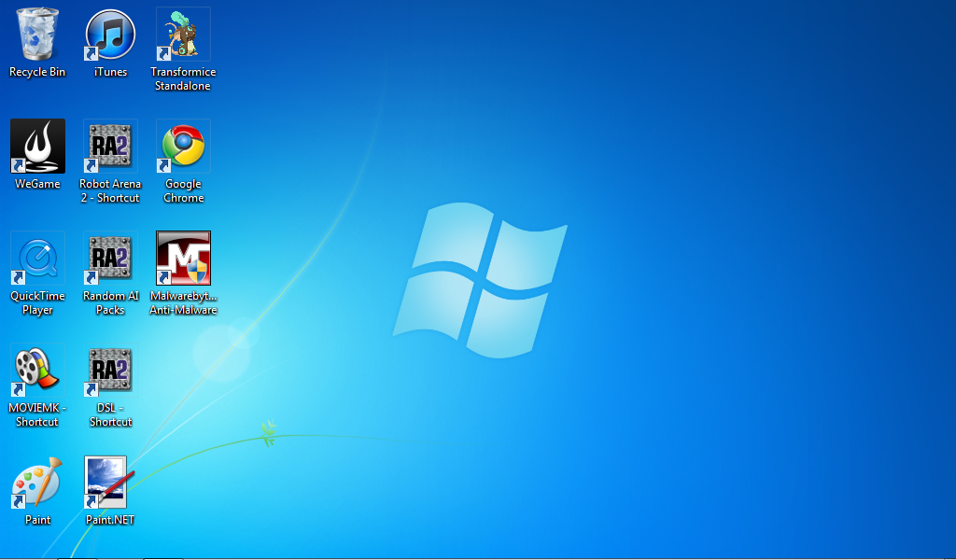Image resolution: width=956 pixels, height=560 pixels.
Task: Select the DSL shortcut icon
Action: tap(110, 371)
